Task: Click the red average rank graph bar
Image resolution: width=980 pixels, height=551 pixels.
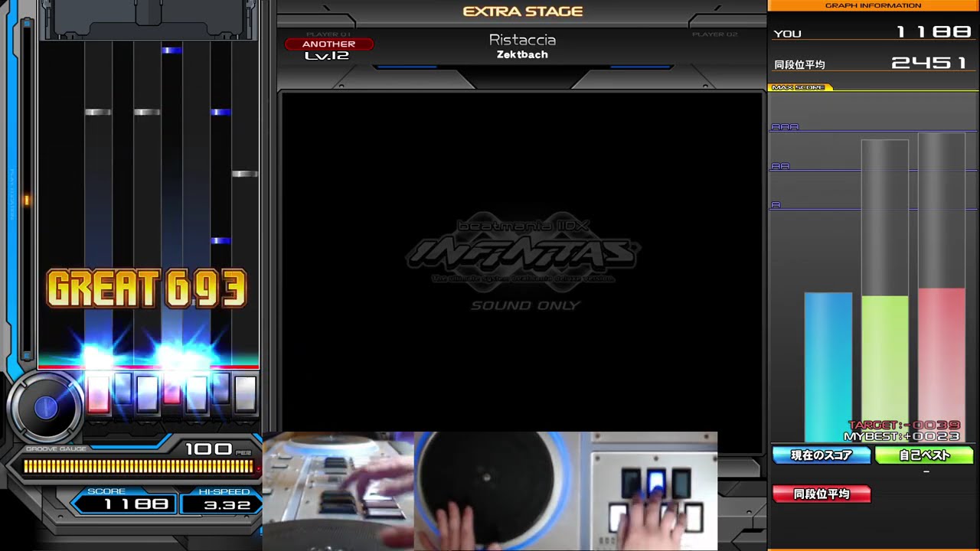Action: point(942,364)
